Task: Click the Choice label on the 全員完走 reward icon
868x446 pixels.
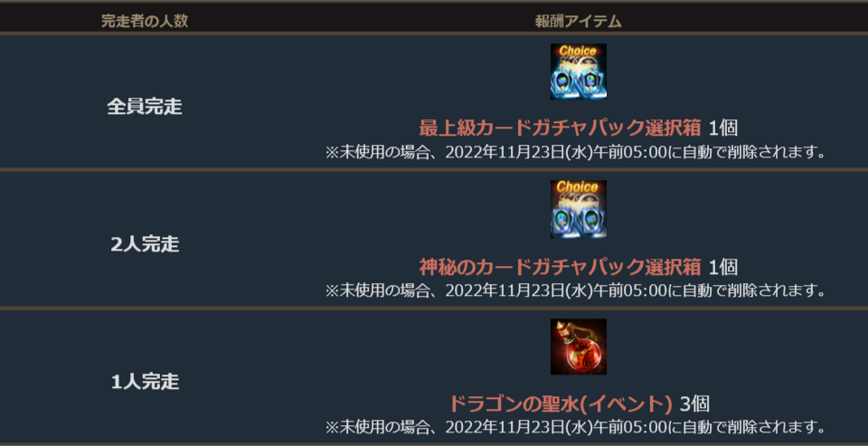Action: [x=579, y=52]
